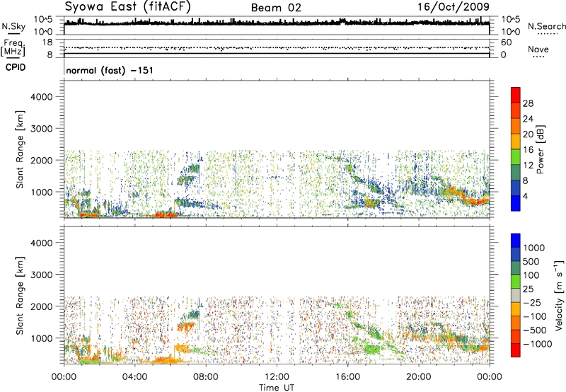The width and height of the screenshot is (566, 392).
Task: Click the '12' label on Power colorbar
Action: (528, 165)
